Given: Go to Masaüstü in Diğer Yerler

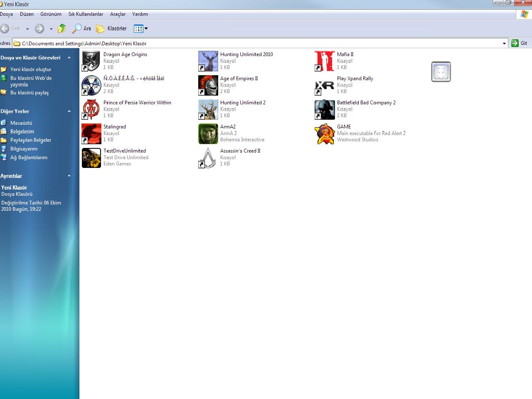Looking at the screenshot, I should tap(21, 123).
